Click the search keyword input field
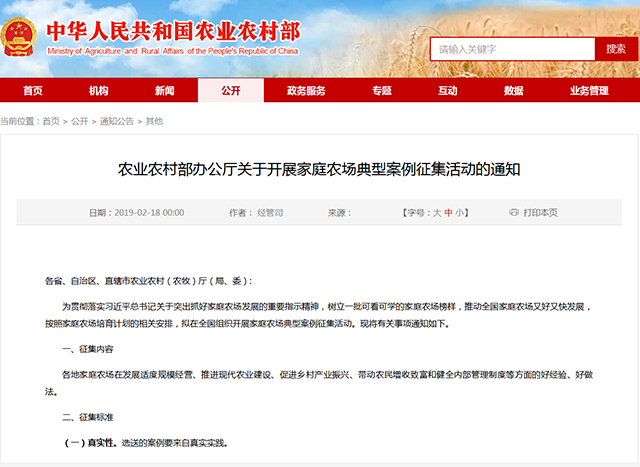640x467 pixels. 512,49
